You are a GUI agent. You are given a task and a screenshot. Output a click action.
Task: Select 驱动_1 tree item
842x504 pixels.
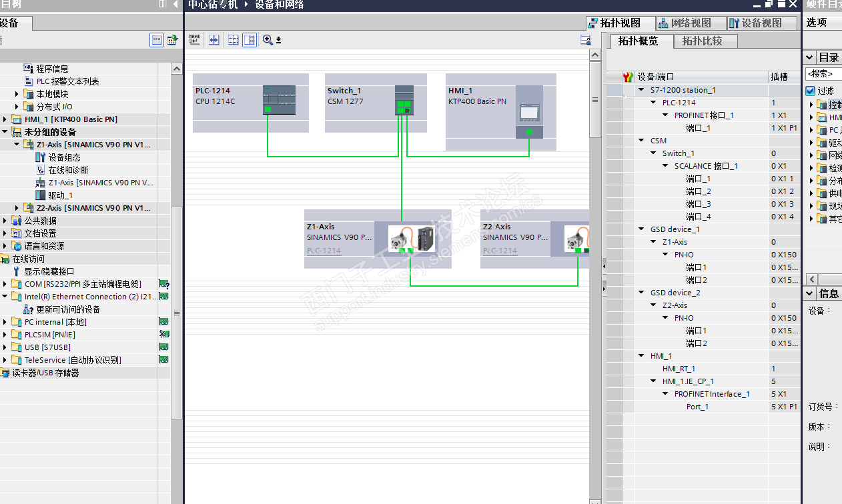click(60, 195)
